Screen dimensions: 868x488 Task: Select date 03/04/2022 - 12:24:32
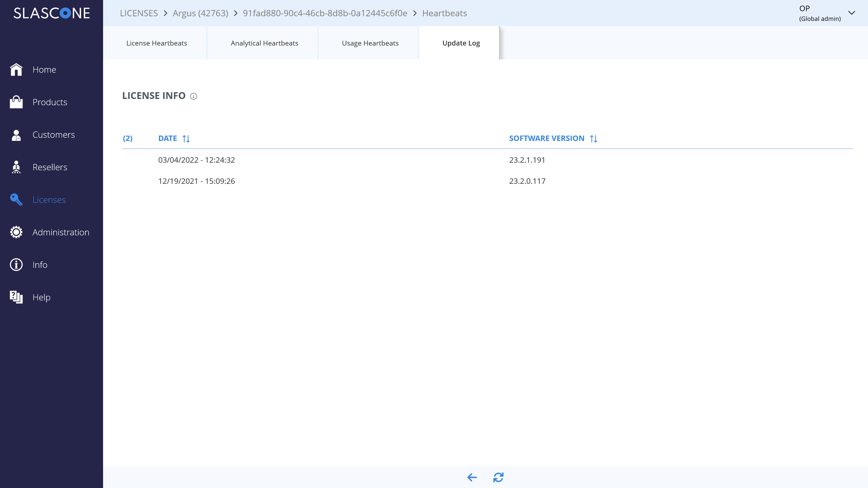[196, 160]
